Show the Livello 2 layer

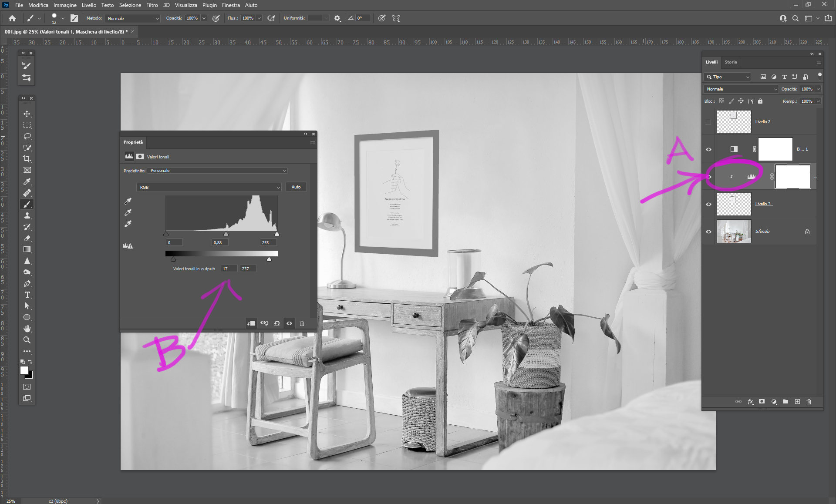708,122
